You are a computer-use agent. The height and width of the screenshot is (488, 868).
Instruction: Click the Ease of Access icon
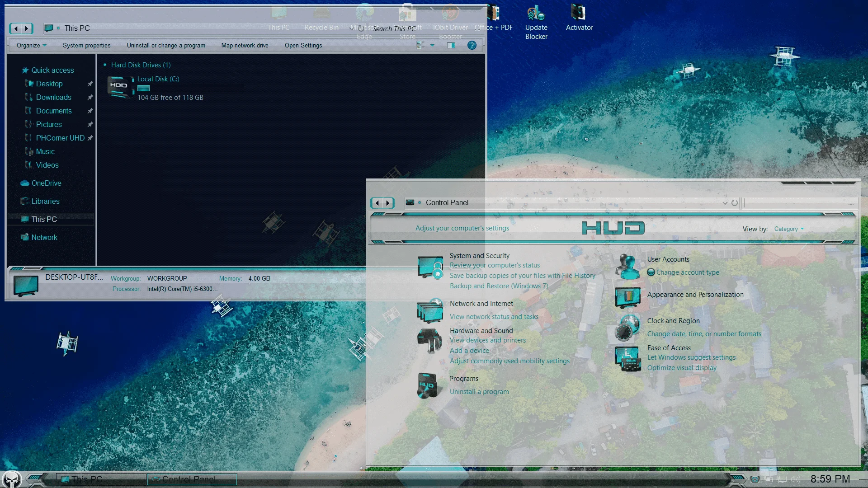628,359
